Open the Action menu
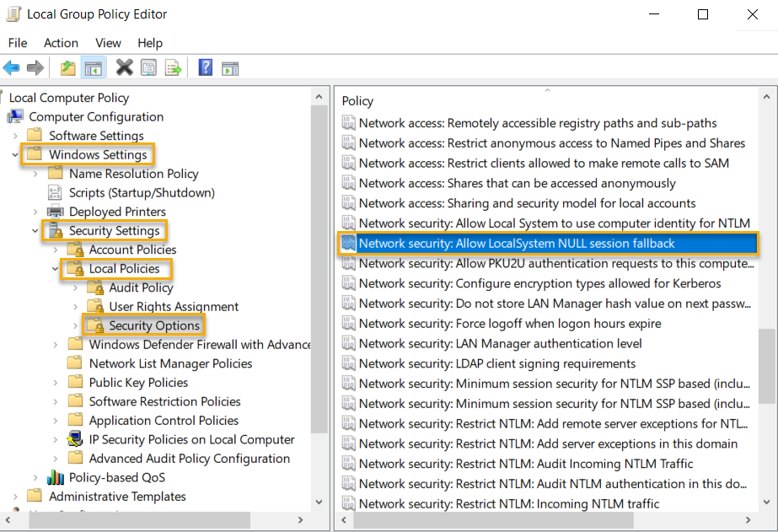Image resolution: width=778 pixels, height=532 pixels. pos(61,43)
